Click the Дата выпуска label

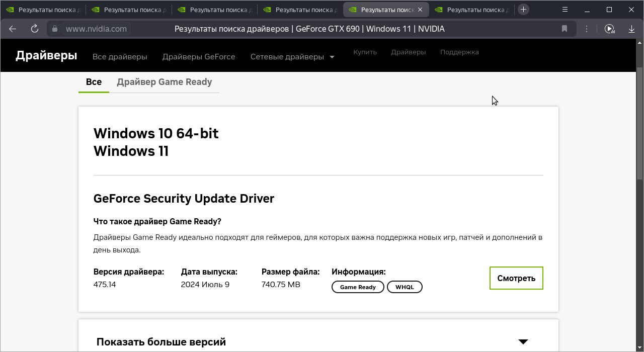pos(209,272)
